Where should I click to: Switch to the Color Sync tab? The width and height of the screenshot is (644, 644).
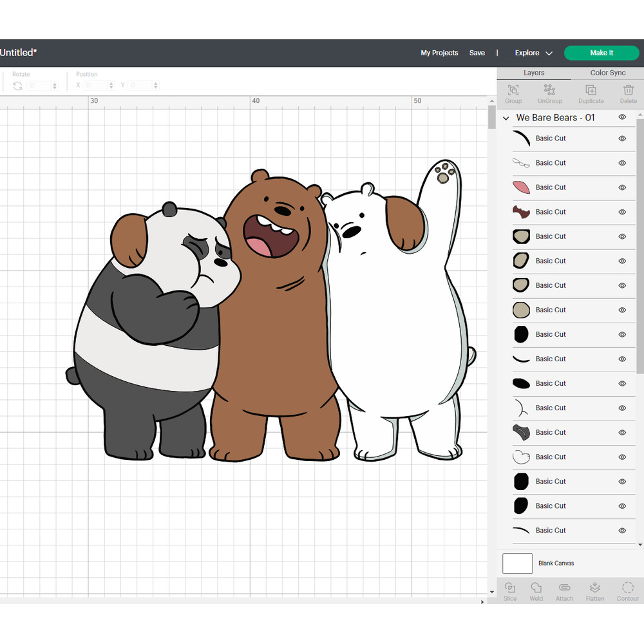607,73
